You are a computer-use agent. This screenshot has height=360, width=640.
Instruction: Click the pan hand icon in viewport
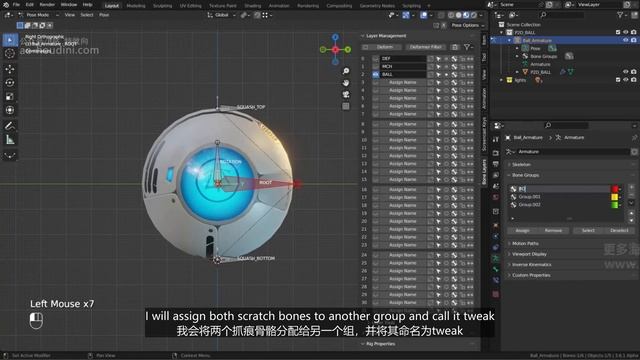point(346,83)
